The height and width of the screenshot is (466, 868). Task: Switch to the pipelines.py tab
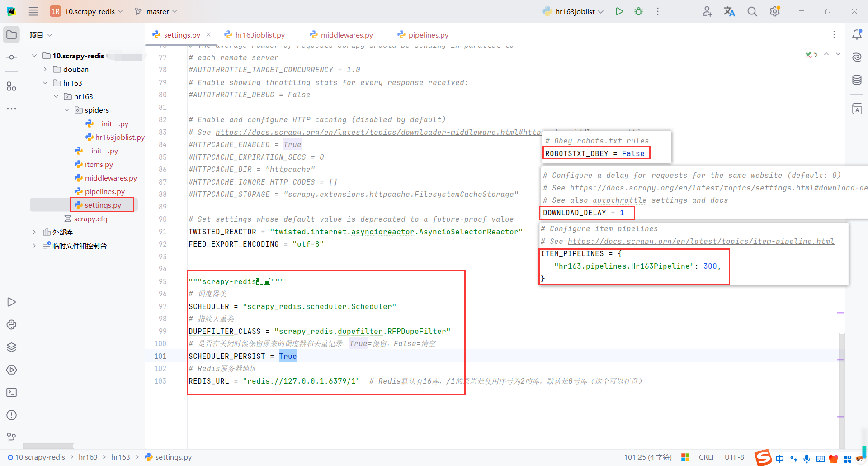pos(423,35)
